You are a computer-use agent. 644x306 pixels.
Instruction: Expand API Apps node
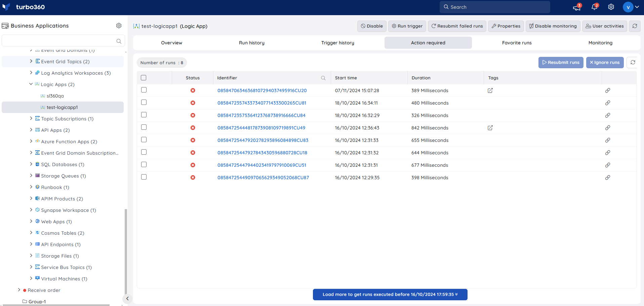pos(31,130)
